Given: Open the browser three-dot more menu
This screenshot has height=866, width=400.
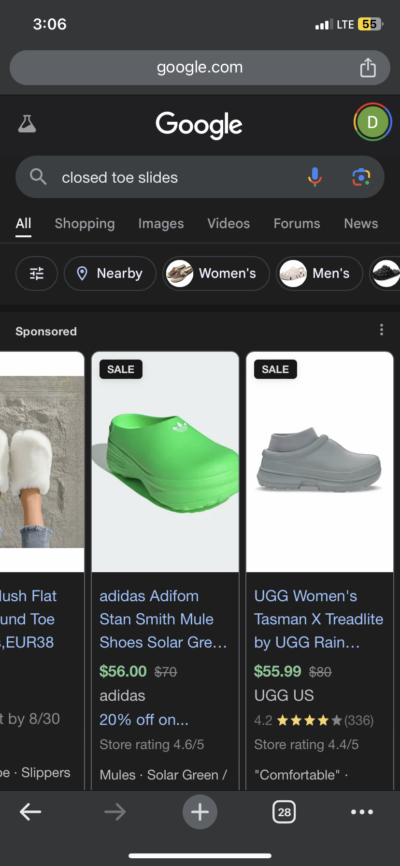Looking at the screenshot, I should pos(362,812).
